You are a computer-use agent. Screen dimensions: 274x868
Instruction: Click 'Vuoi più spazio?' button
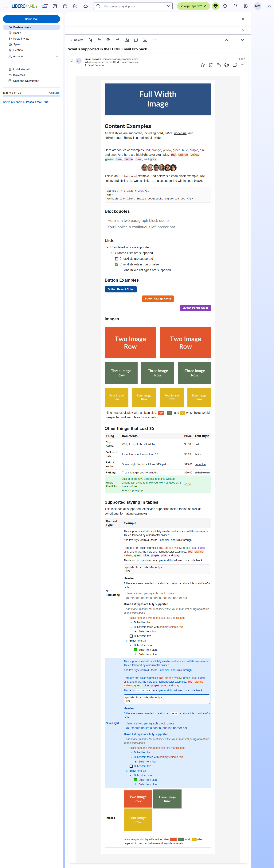[194, 6]
